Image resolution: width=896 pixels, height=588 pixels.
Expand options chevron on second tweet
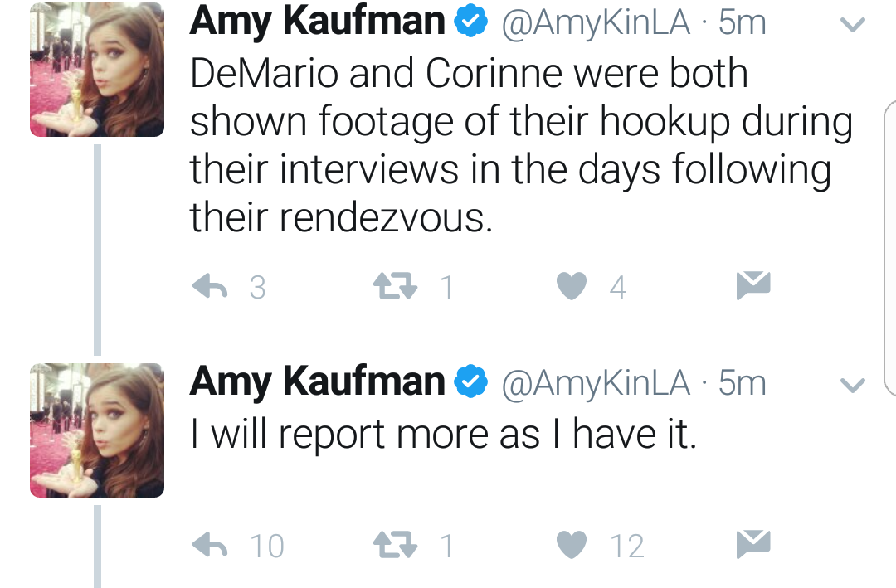(x=853, y=385)
